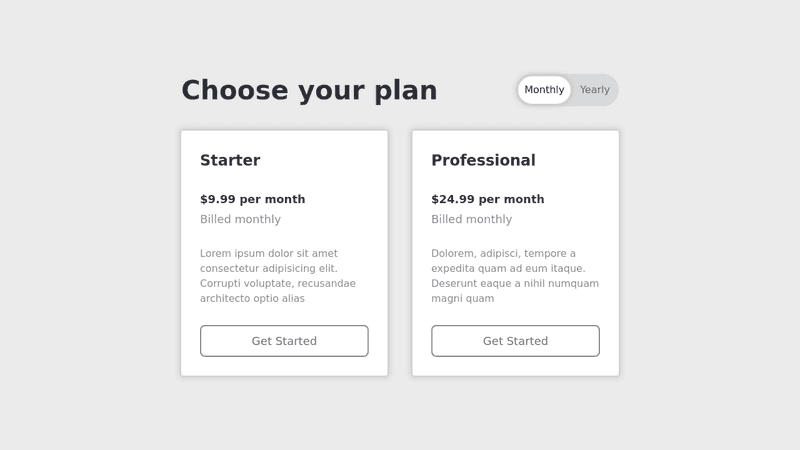
Task: Switch to Yearly billing
Action: click(594, 90)
